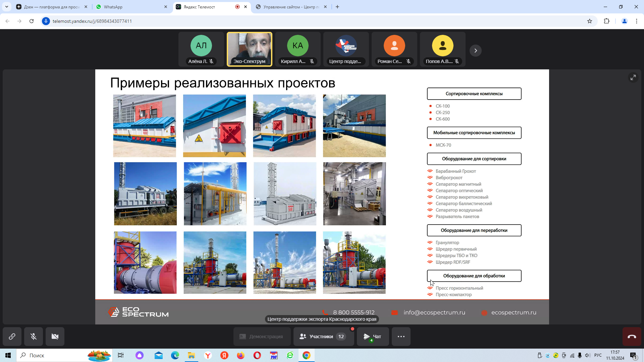
Task: Open the taskbar clock and calendar
Action: click(615, 355)
